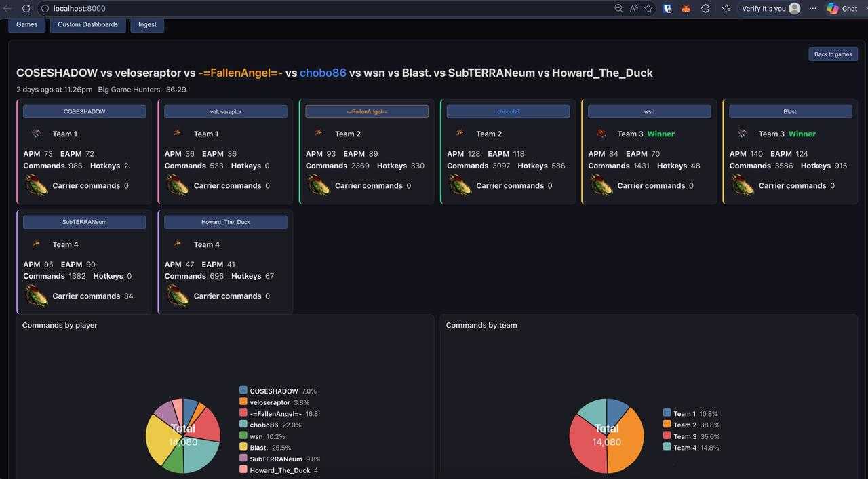Click the carrier icon in SubTERRANeum card

click(x=36, y=296)
